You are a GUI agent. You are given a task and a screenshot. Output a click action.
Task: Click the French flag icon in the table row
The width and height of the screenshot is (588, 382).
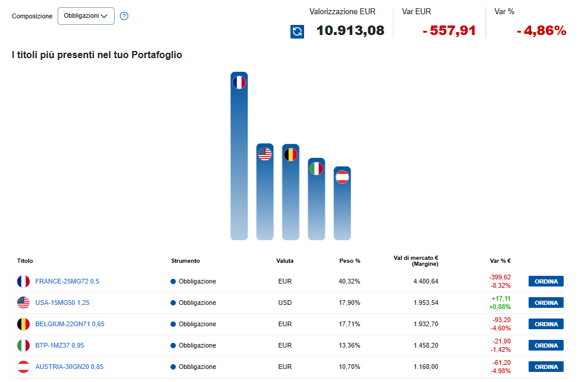coord(23,281)
